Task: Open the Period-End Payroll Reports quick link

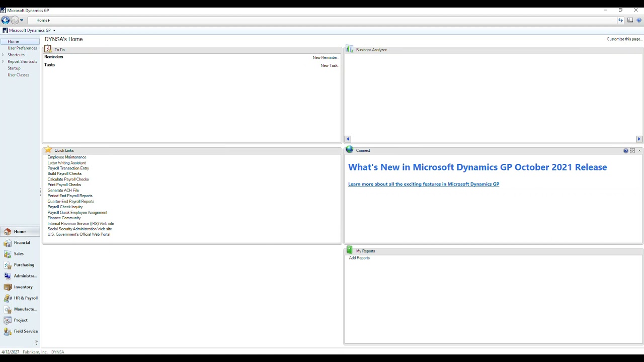Action: 70,196
